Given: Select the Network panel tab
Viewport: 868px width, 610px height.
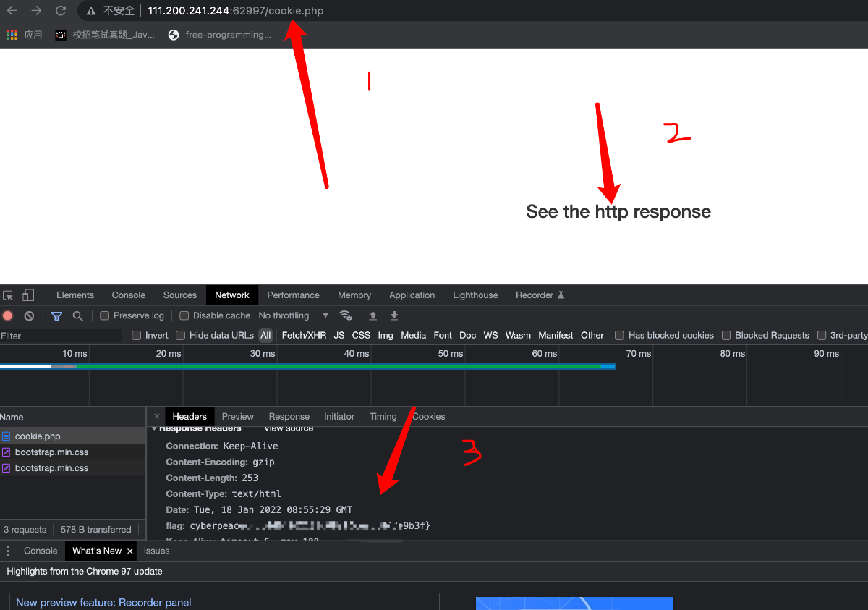Looking at the screenshot, I should [232, 295].
